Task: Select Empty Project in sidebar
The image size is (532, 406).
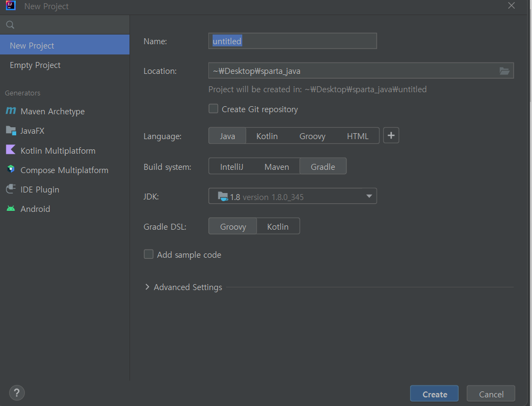Action: point(64,65)
